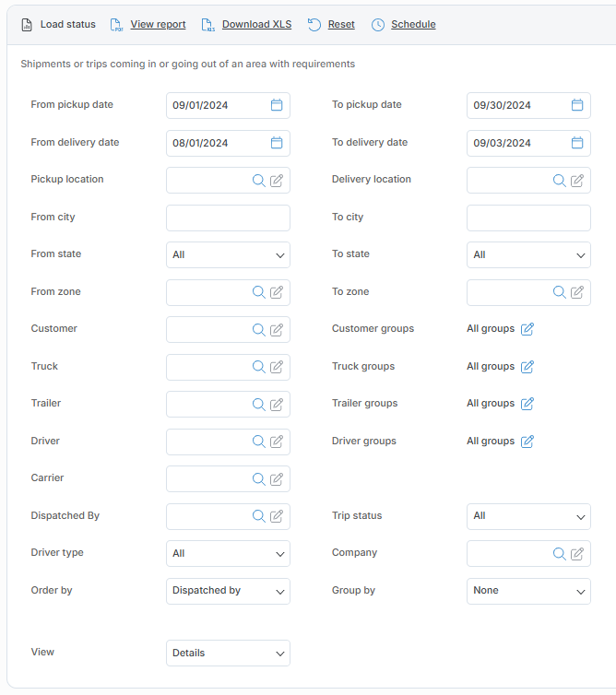Click the Reset link
This screenshot has width=616, height=695.
pos(341,24)
